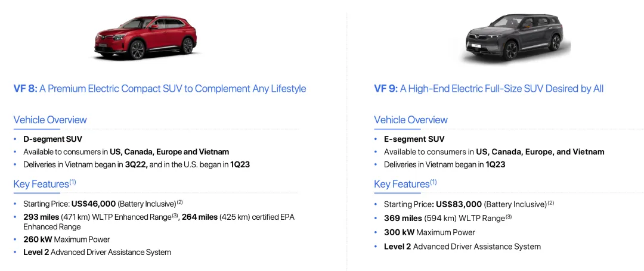
Task: Click the red VF 8 car image
Action: (145, 38)
